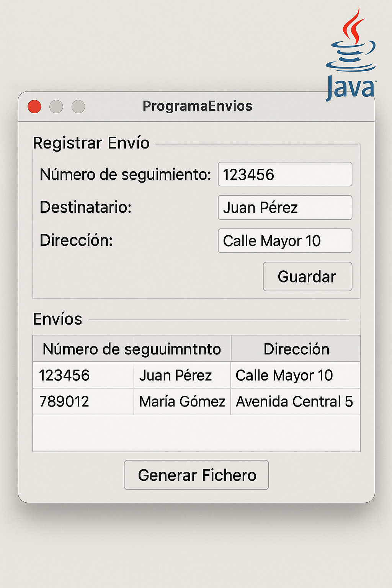Click the red close button circle
The height and width of the screenshot is (588, 392).
34,106
